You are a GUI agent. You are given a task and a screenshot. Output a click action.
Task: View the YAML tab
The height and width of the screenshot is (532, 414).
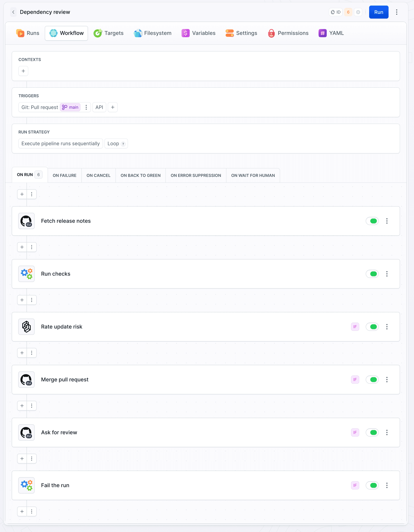point(331,33)
